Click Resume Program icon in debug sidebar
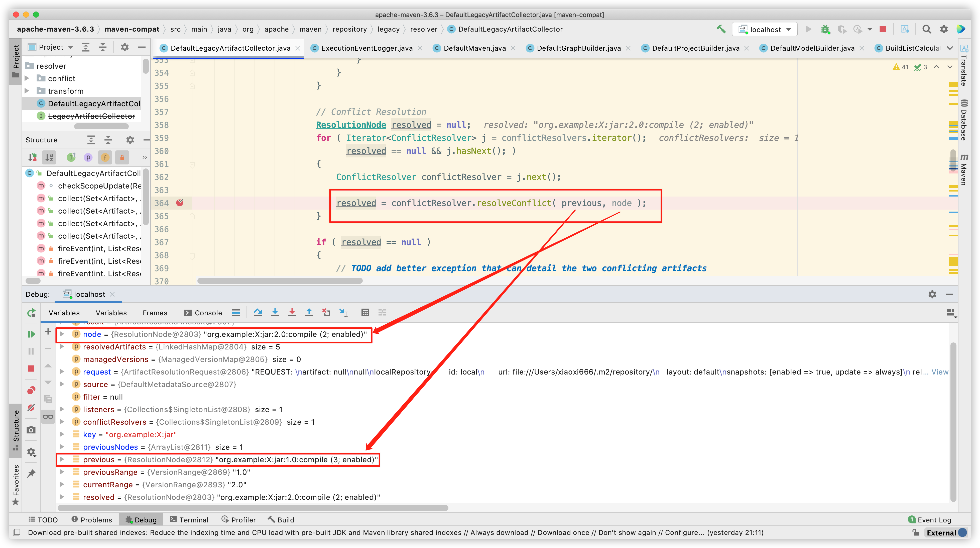Viewport: 980px width, 548px height. point(31,334)
